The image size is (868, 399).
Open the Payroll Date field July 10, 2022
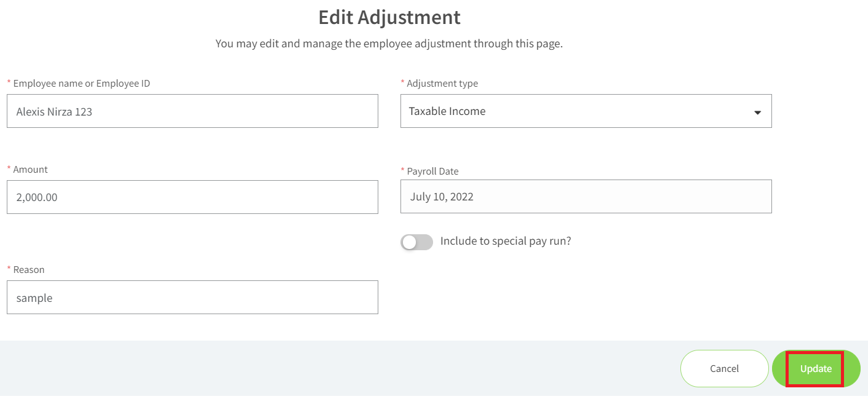click(x=586, y=196)
